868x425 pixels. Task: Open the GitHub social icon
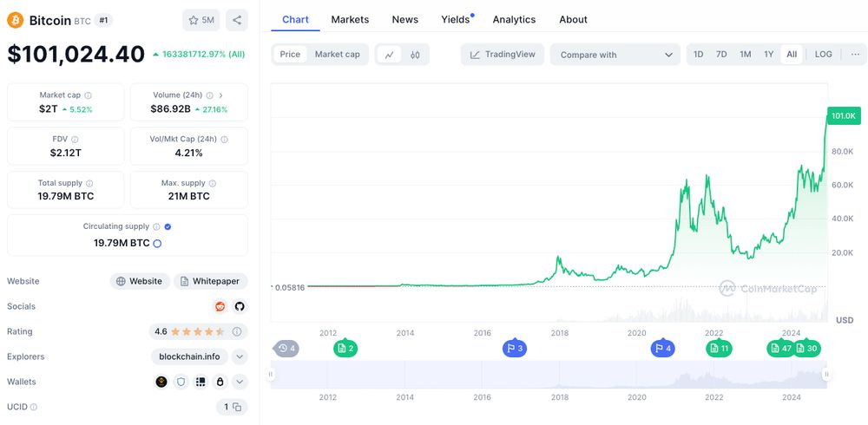coord(240,306)
